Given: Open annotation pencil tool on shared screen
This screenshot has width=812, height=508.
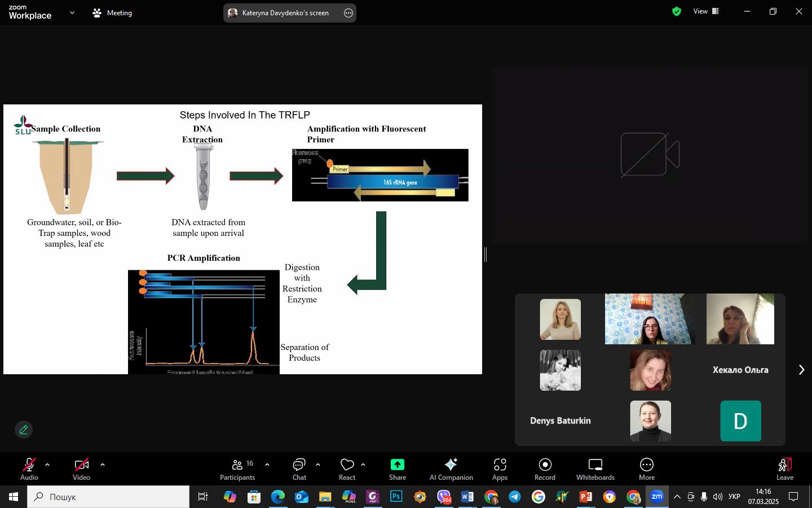Looking at the screenshot, I should click(24, 430).
